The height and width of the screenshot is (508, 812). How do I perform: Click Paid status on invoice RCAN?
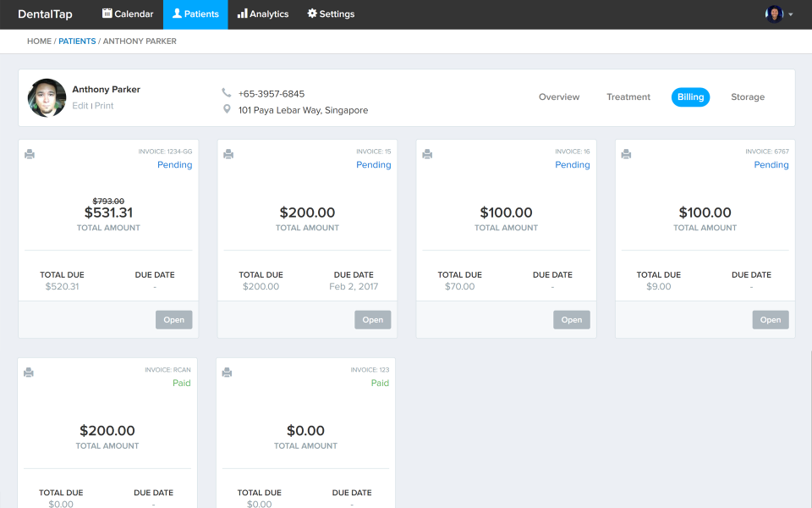click(x=182, y=383)
